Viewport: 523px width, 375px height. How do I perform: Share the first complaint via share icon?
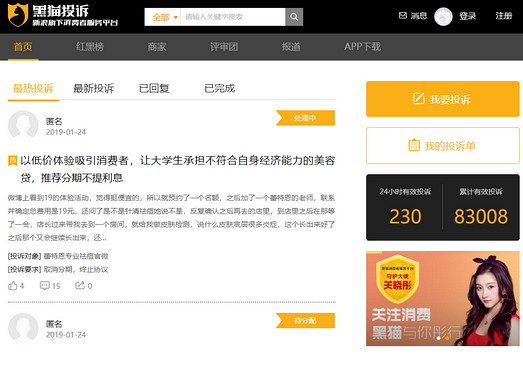click(x=80, y=286)
